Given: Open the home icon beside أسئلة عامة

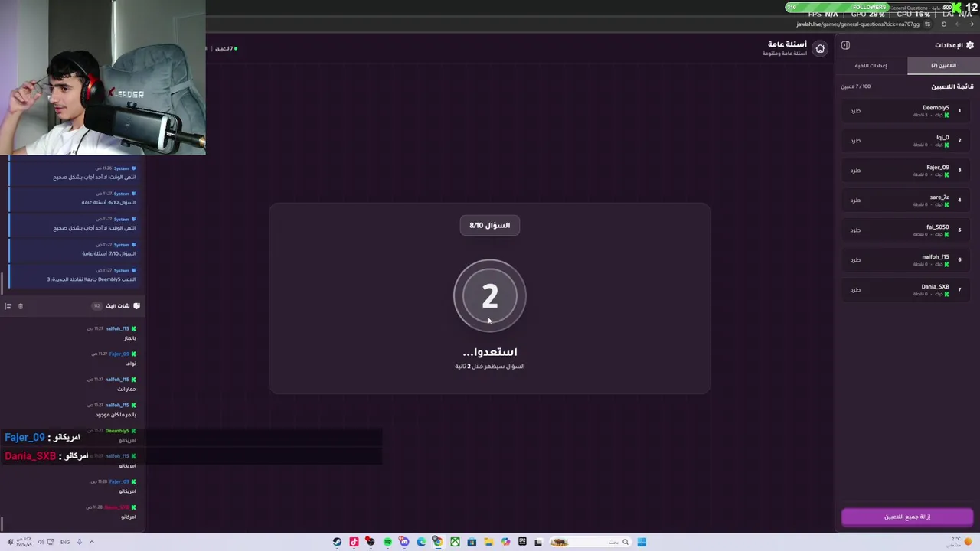Looking at the screenshot, I should (x=820, y=48).
